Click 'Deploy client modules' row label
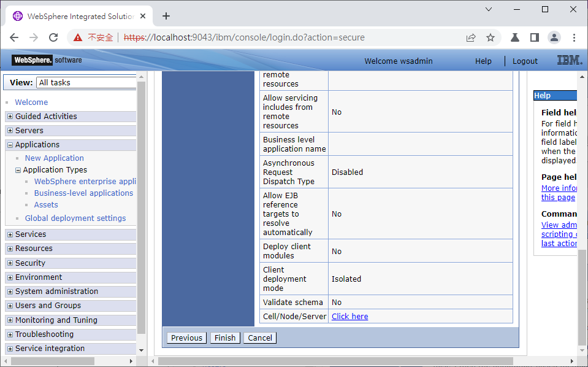Screen dimensions: 588x367 287,251
